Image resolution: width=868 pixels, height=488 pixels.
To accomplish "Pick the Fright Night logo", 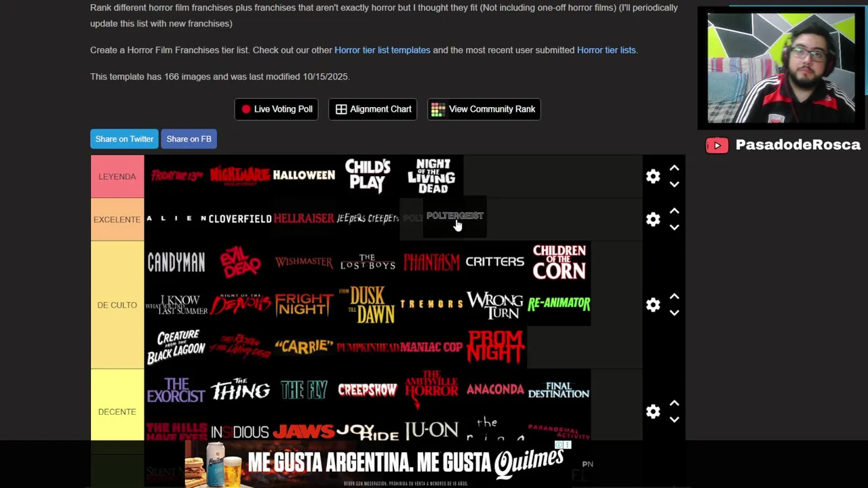I will point(304,305).
